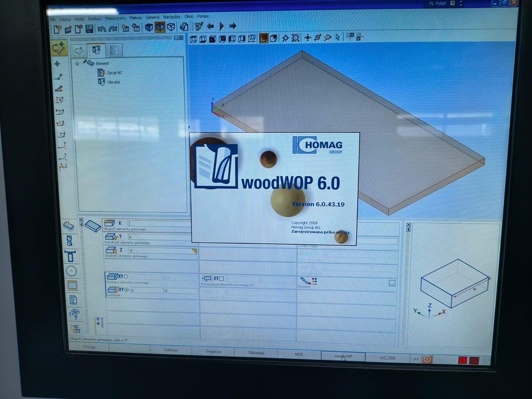
Task: Select the highlighted shaded cube view icon
Action: point(160,27)
